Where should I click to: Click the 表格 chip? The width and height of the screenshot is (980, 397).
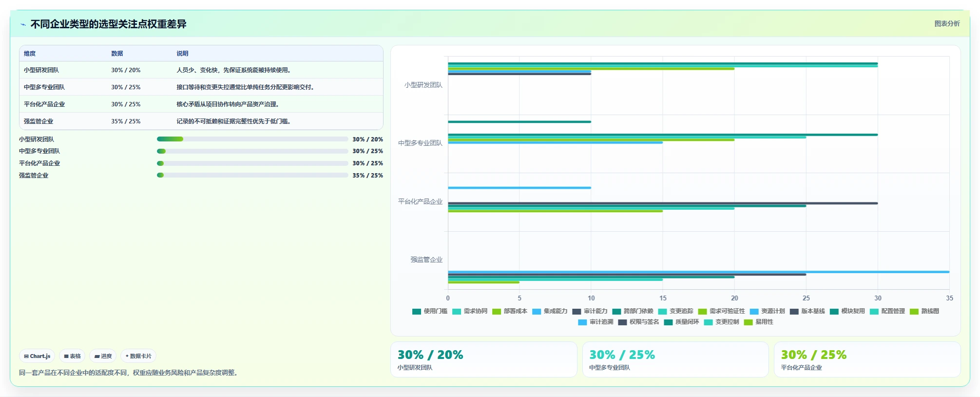[x=72, y=356]
